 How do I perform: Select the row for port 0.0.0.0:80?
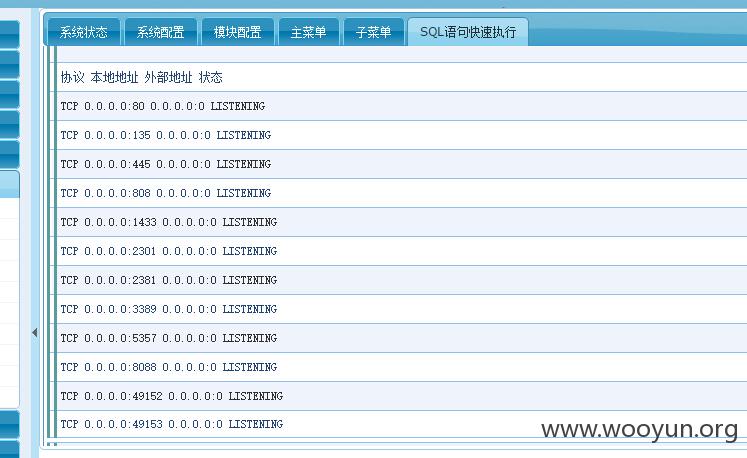(x=402, y=106)
